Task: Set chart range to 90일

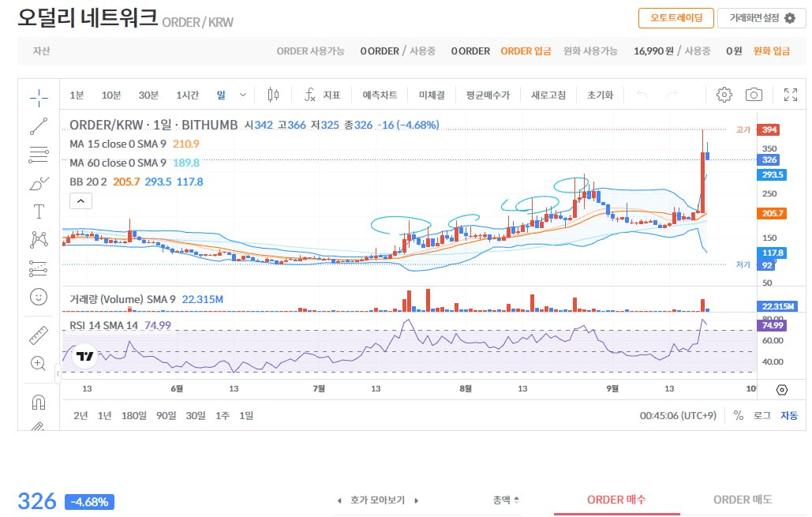Action: (x=166, y=415)
